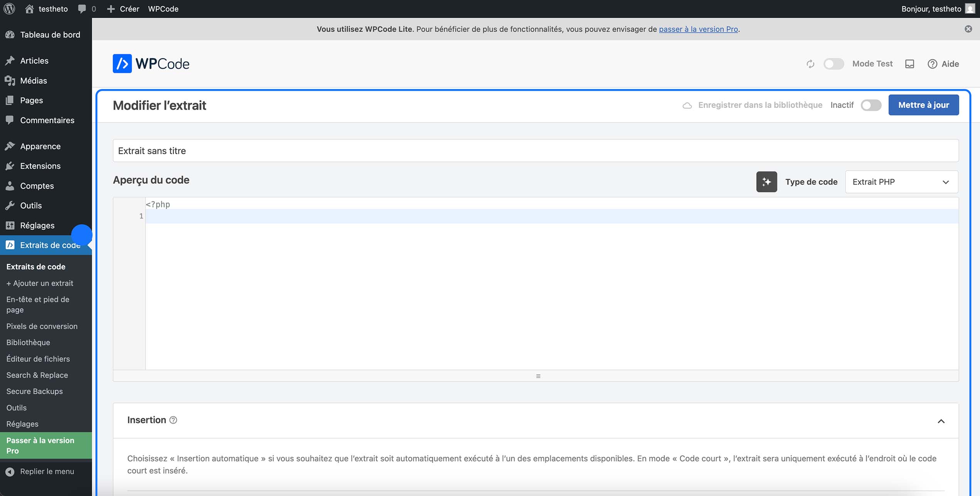This screenshot has width=980, height=496.
Task: Click the WPCode logo icon
Action: pos(122,64)
